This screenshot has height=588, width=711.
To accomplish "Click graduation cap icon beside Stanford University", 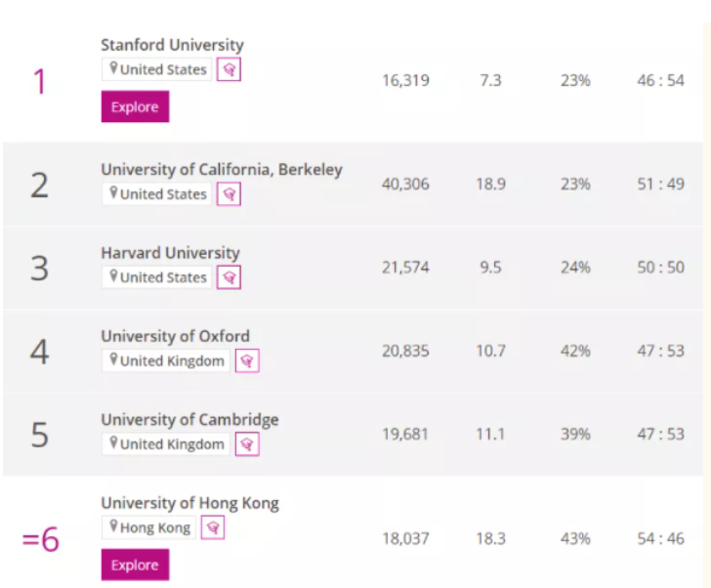I will (x=229, y=69).
